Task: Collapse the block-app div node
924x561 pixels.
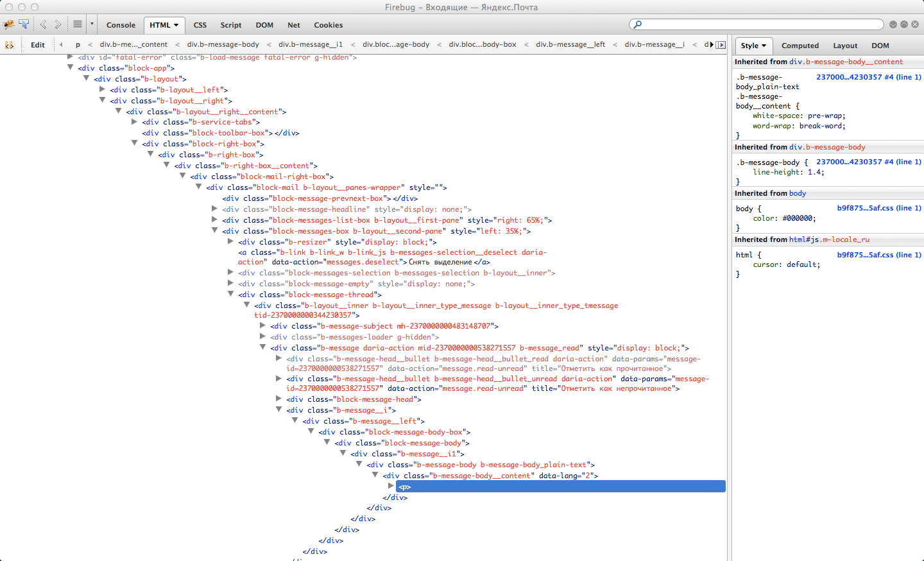Action: point(70,67)
